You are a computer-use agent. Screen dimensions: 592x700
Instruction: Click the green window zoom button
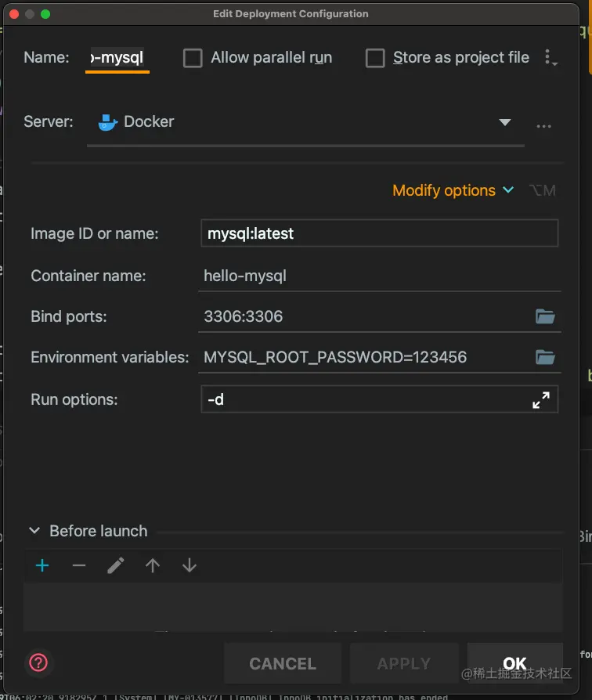coord(45,14)
